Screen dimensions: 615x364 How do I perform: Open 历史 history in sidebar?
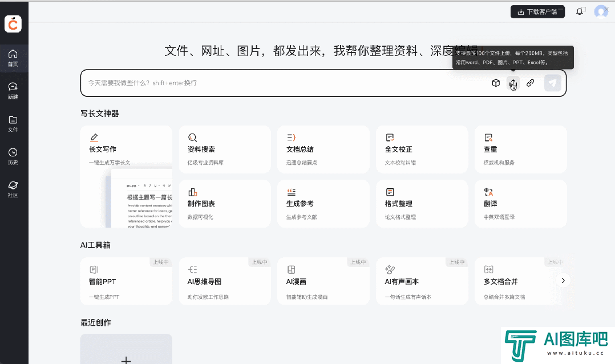coord(13,156)
